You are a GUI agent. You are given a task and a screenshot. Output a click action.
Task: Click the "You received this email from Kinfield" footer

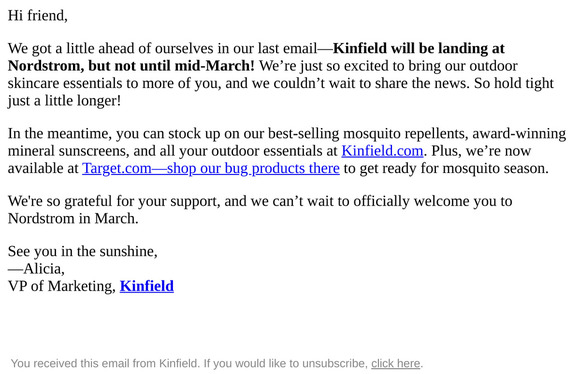pyautogui.click(x=105, y=363)
